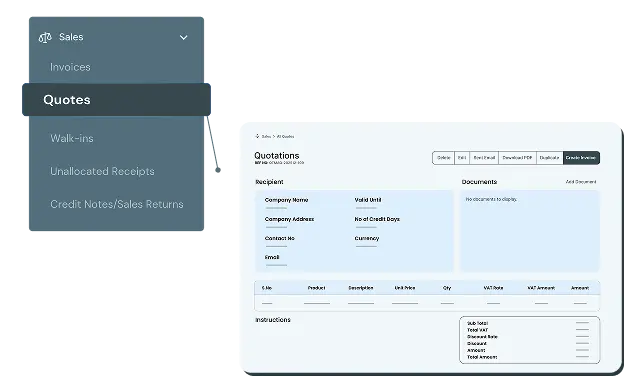Click the Product column header
The width and height of the screenshot is (624, 376).
pyautogui.click(x=316, y=288)
